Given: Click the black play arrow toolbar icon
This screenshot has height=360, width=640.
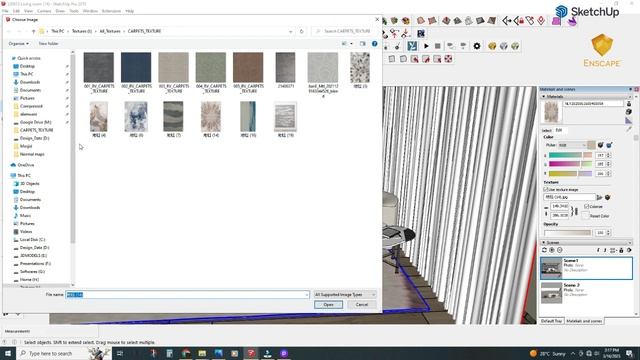Looking at the screenshot, I should 426,46.
